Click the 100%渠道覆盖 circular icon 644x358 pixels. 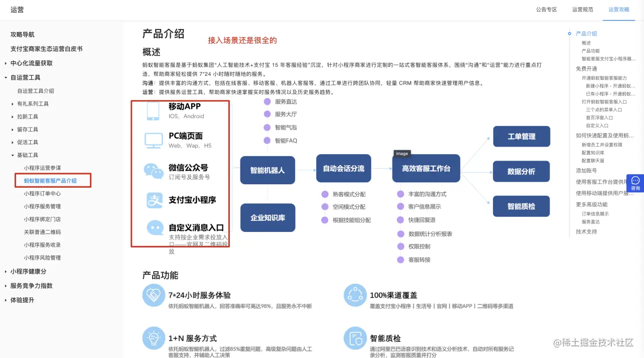tap(355, 295)
